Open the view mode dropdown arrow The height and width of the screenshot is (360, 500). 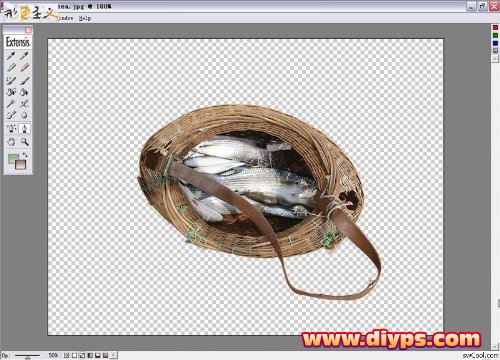(113, 355)
